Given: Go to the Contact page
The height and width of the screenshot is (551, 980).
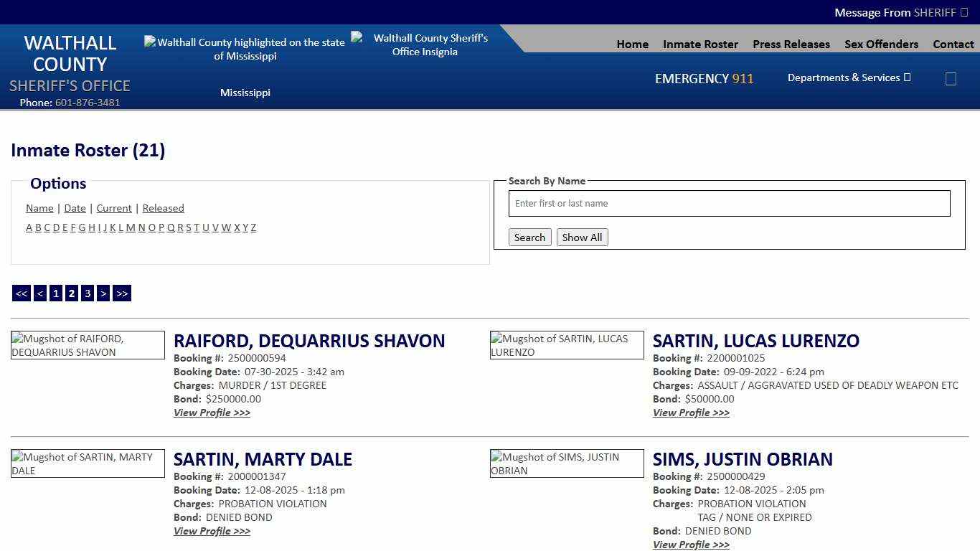Looking at the screenshot, I should (953, 44).
